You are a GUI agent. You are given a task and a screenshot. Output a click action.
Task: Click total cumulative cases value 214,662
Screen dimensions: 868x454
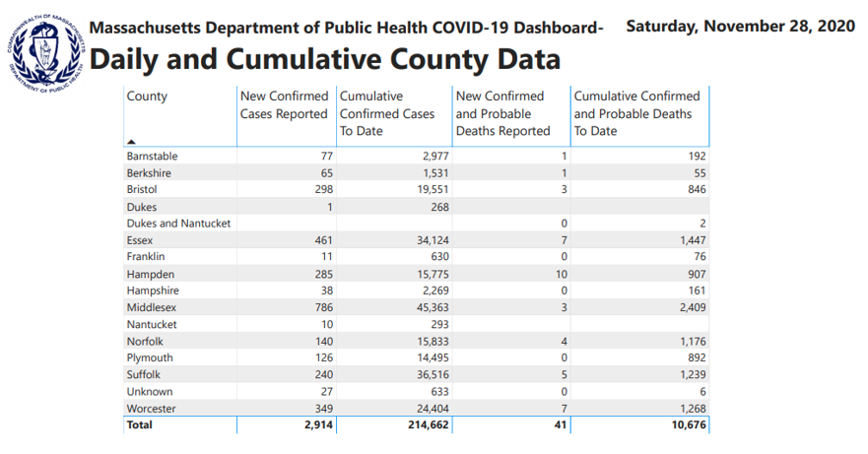[429, 425]
